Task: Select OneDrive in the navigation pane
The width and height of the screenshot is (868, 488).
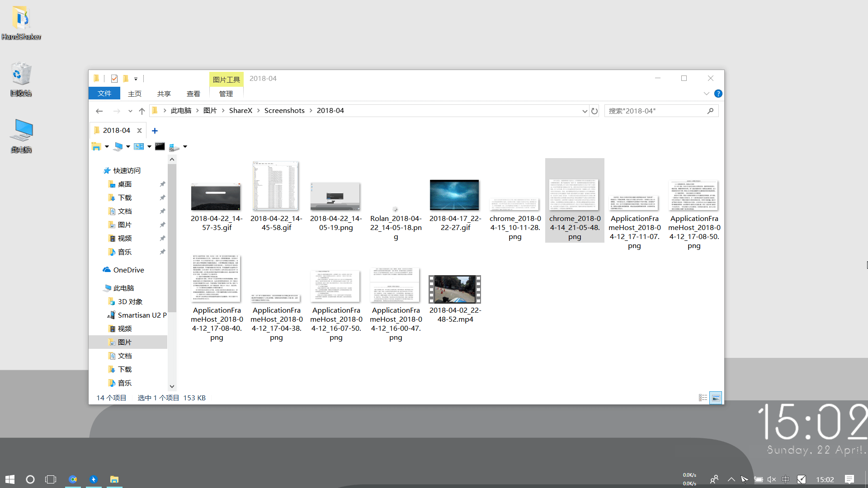Action: coord(128,270)
